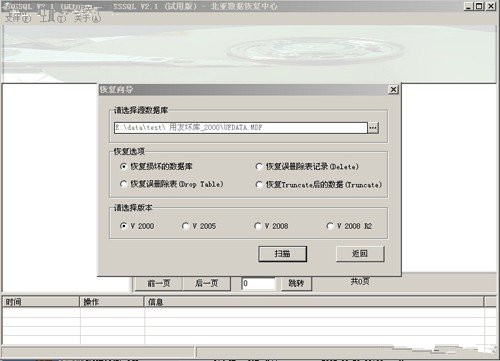Click the 时间 column header
Image resolution: width=500 pixels, height=361 pixels.
pyautogui.click(x=41, y=302)
